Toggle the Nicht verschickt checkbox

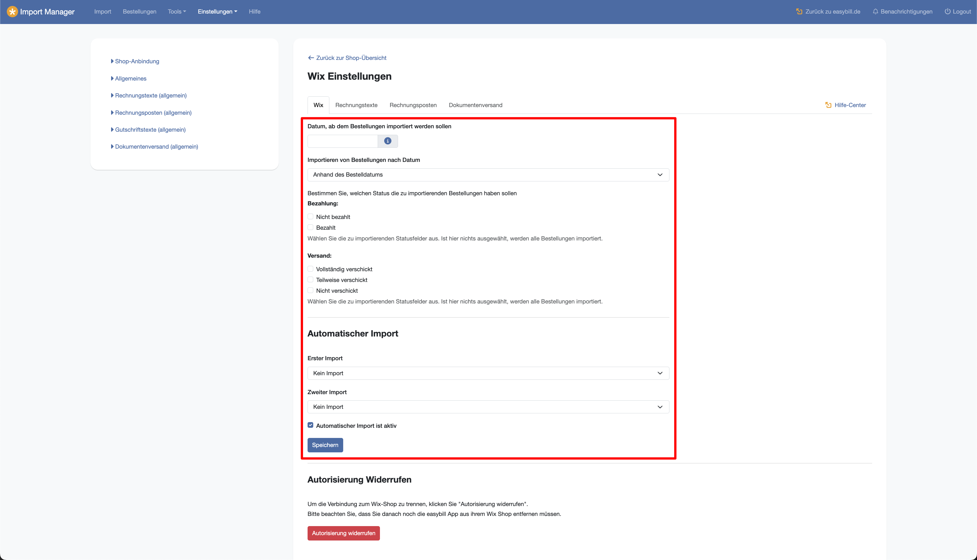310,290
